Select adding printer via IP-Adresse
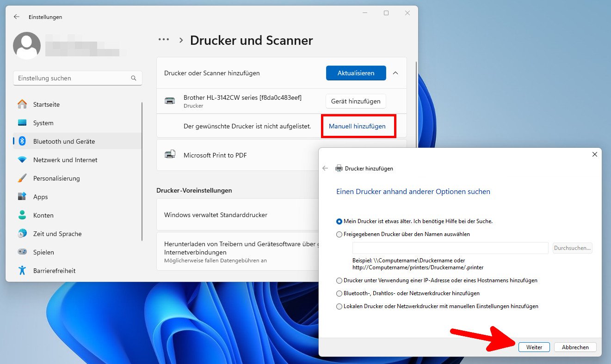The height and width of the screenshot is (364, 611). pyautogui.click(x=339, y=280)
